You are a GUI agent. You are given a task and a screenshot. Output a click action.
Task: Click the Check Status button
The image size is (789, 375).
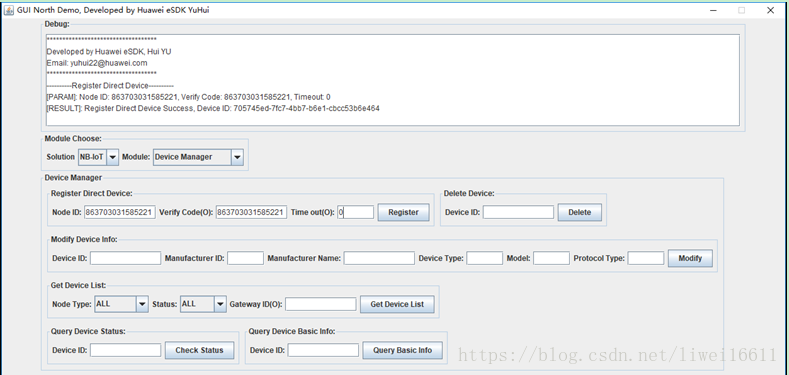[199, 350]
